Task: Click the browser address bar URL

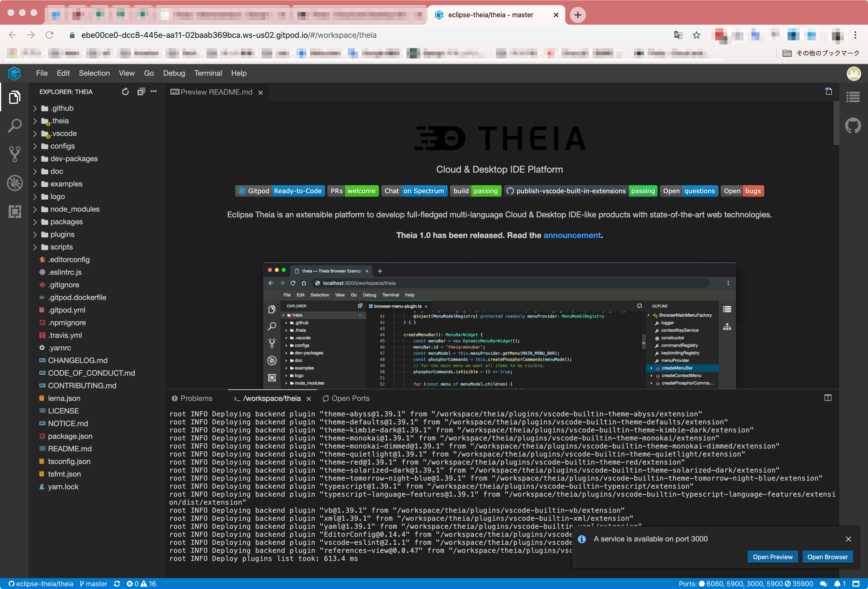Action: coord(229,35)
